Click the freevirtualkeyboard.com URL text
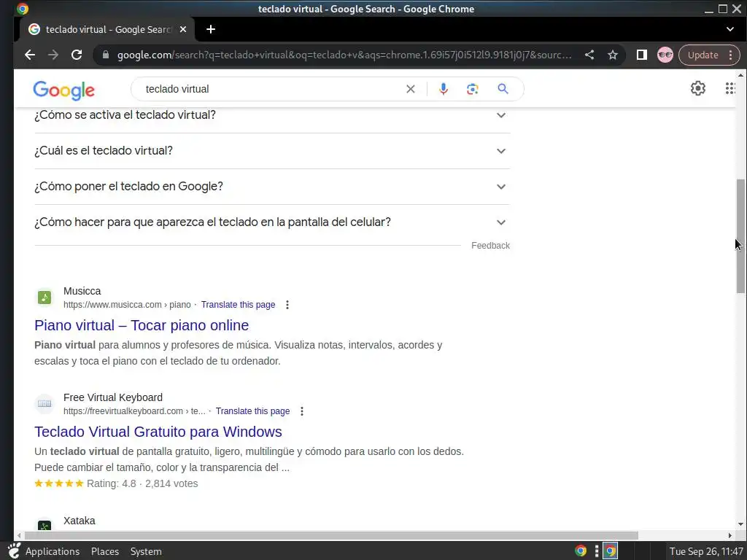This screenshot has width=747, height=560. 134,411
